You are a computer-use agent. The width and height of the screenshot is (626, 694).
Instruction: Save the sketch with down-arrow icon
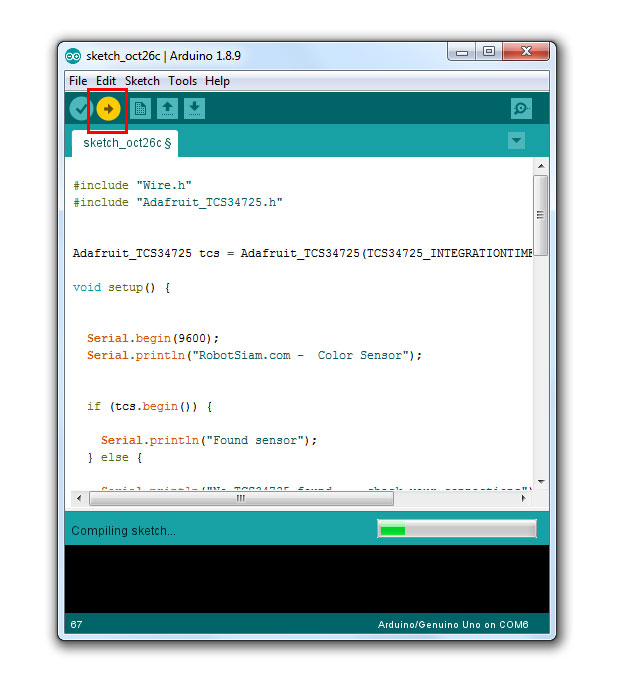[x=194, y=108]
